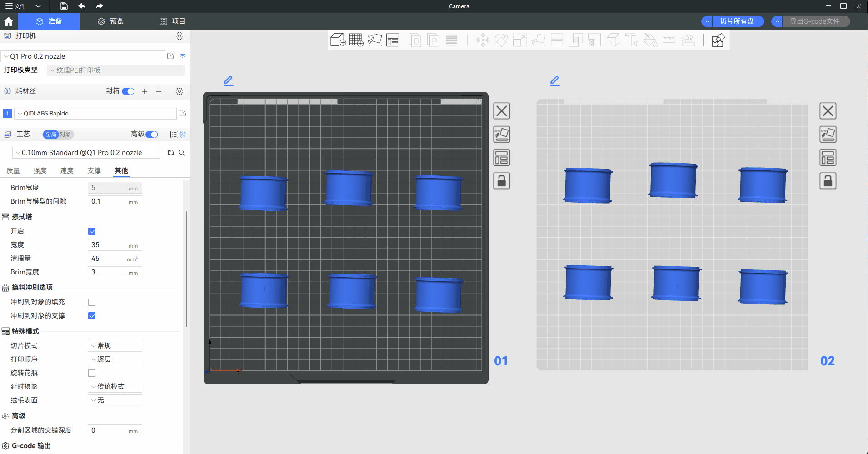Toggle the 高级 advanced mode switch
868x454 pixels.
[x=152, y=134]
